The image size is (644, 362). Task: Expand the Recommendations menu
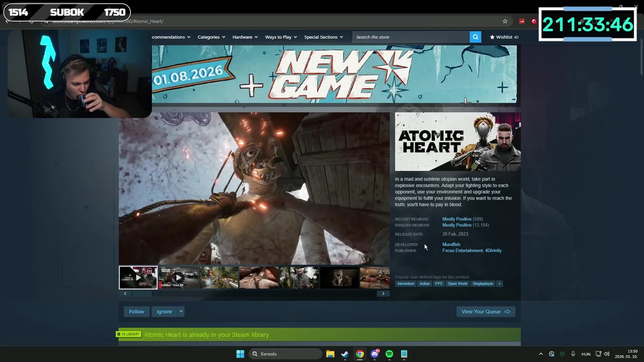[x=171, y=37]
